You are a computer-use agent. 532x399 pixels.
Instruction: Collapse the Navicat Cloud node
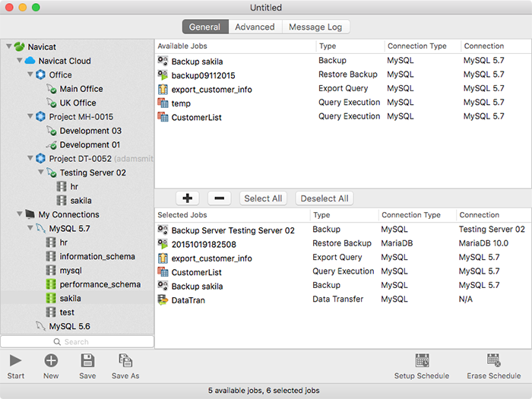pos(20,60)
